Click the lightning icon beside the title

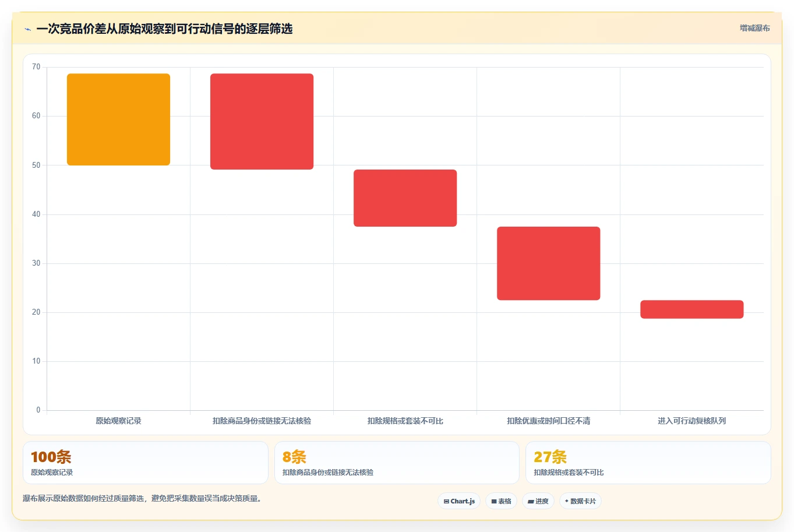(27, 29)
